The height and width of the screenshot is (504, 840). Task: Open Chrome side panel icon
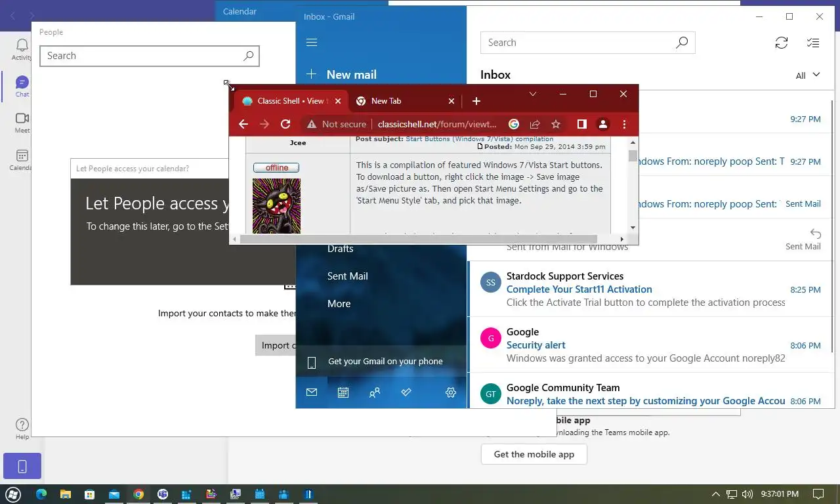pos(581,124)
